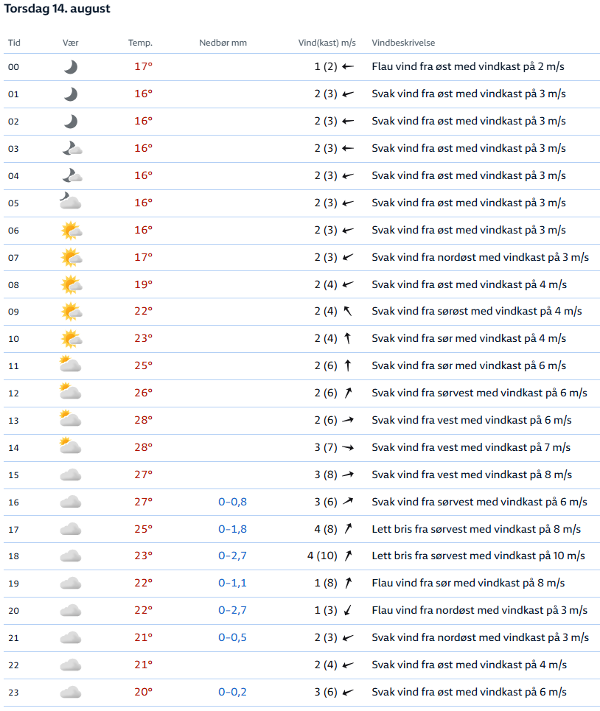Click the cloud icon at hour 23

click(70, 691)
